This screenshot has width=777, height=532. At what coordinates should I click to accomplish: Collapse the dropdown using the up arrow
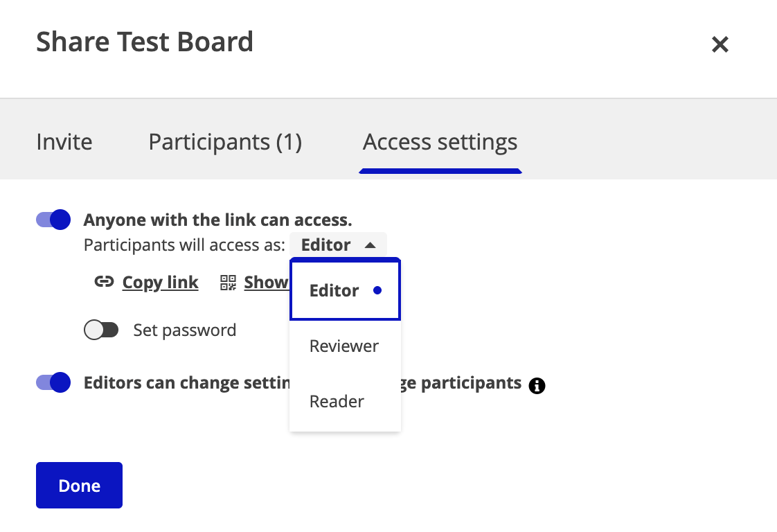[x=370, y=245]
